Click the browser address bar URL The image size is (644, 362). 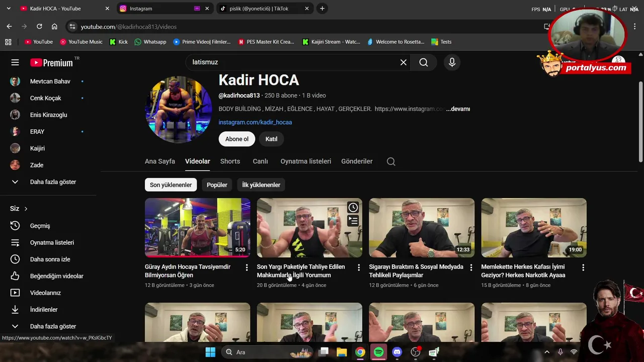click(x=129, y=27)
